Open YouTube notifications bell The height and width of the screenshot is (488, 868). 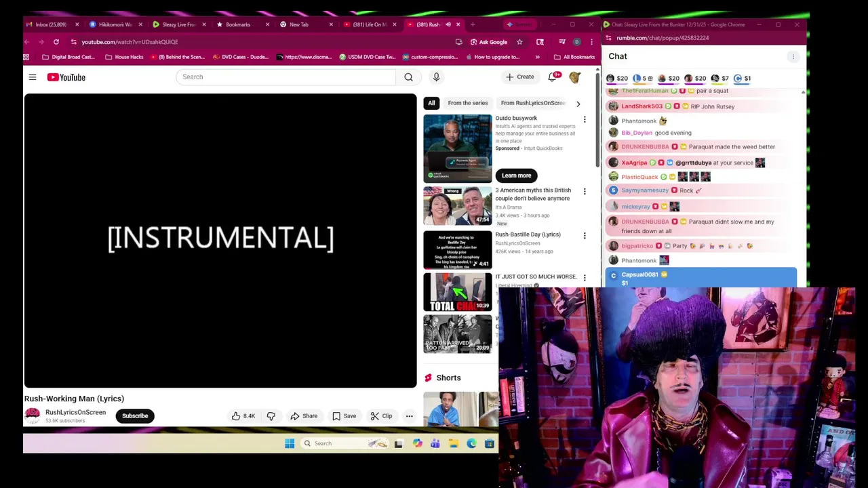coord(553,77)
